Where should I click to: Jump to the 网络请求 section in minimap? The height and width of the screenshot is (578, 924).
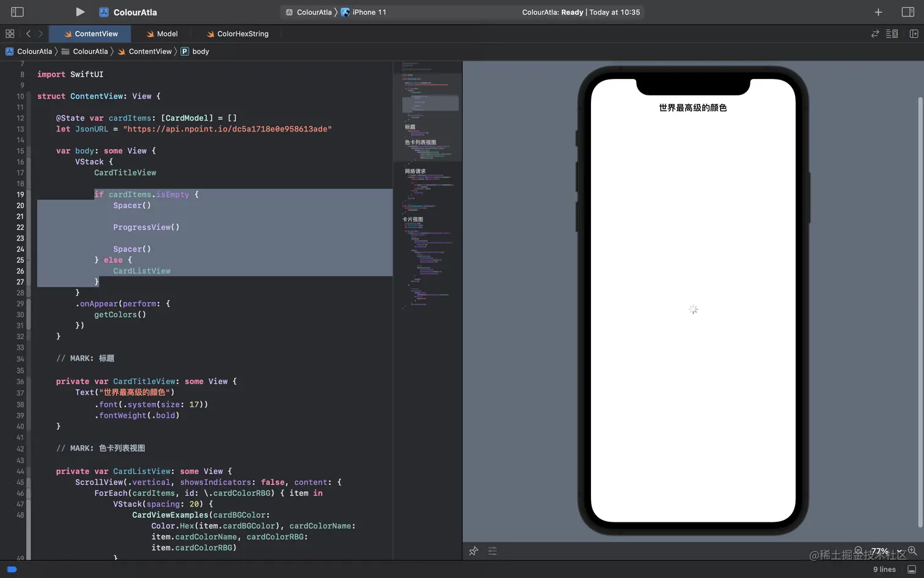(x=415, y=171)
